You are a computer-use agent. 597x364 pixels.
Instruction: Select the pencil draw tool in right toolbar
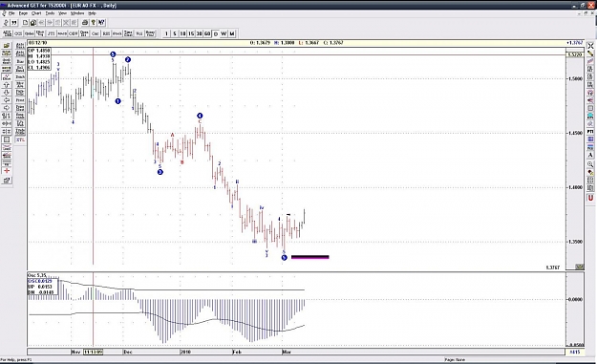click(590, 54)
